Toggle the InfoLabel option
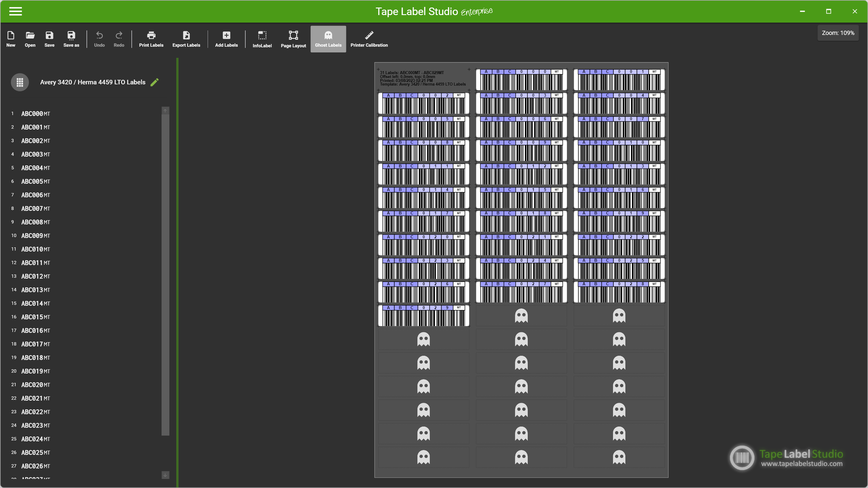This screenshot has width=868, height=488. [x=262, y=39]
